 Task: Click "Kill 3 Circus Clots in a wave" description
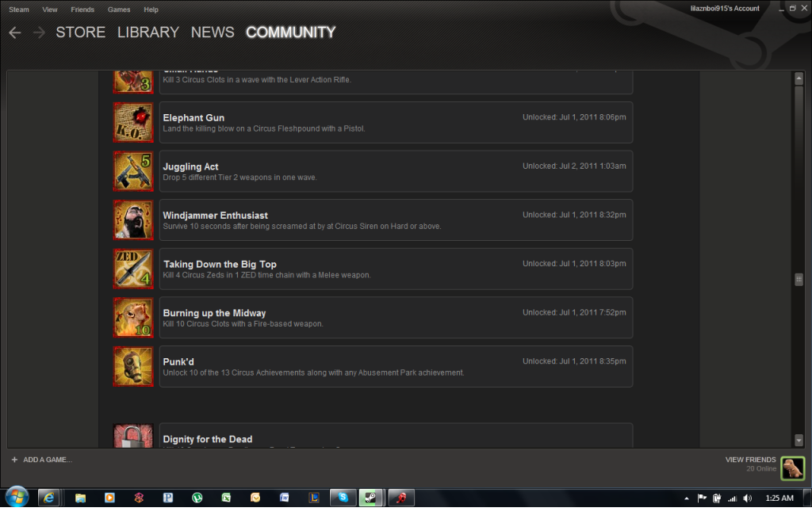tap(257, 80)
